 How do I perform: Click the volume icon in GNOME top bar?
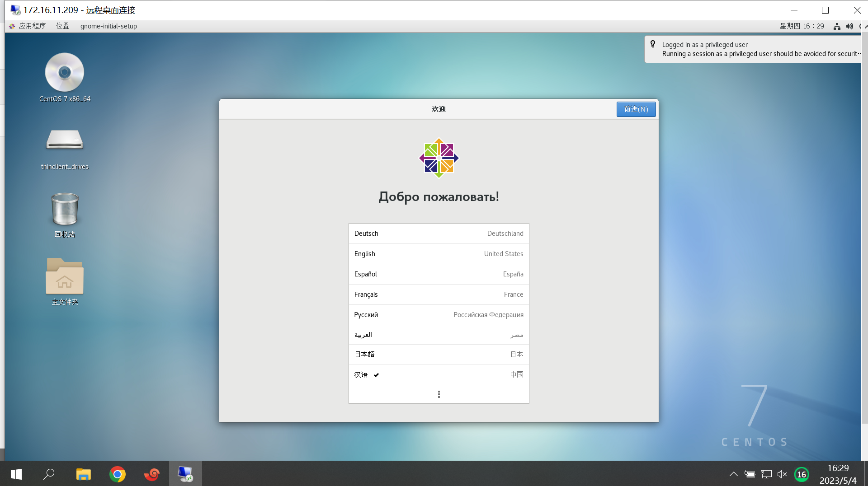(x=849, y=26)
